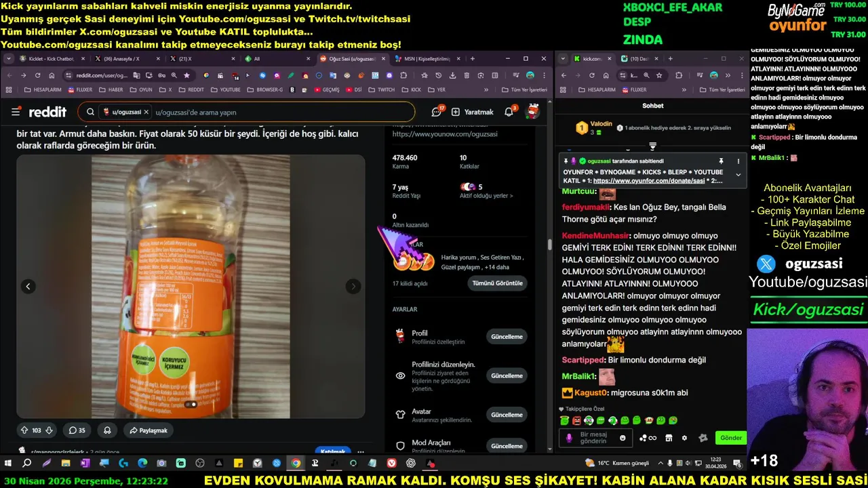The width and height of the screenshot is (868, 488).
Task: Click Scartipped username in chat
Action: click(x=583, y=360)
